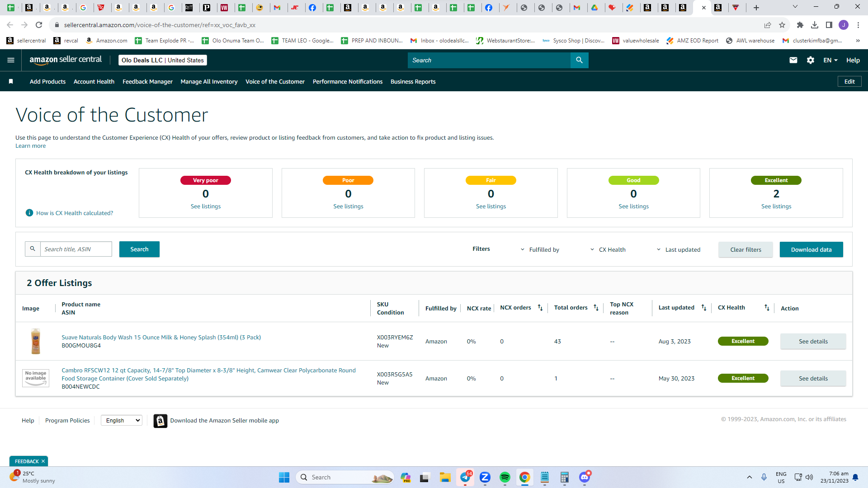The image size is (868, 488).
Task: Show hidden system tray icons
Action: [750, 477]
